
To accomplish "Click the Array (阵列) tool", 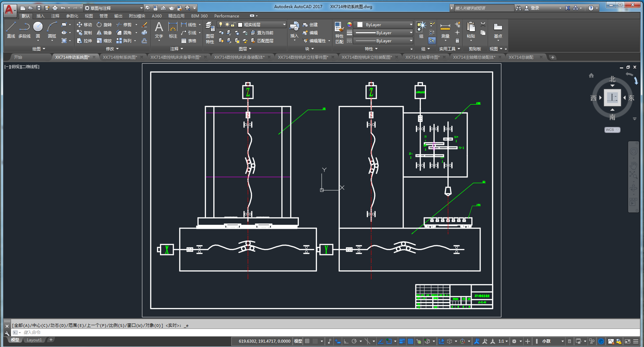I will pyautogui.click(x=124, y=41).
